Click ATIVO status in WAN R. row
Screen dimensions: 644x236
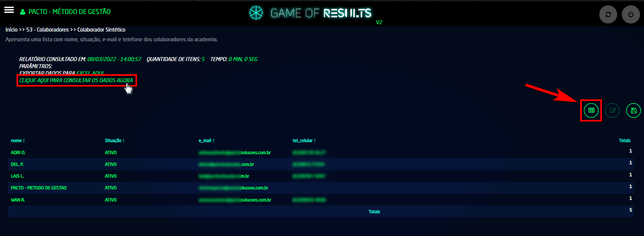coord(111,200)
